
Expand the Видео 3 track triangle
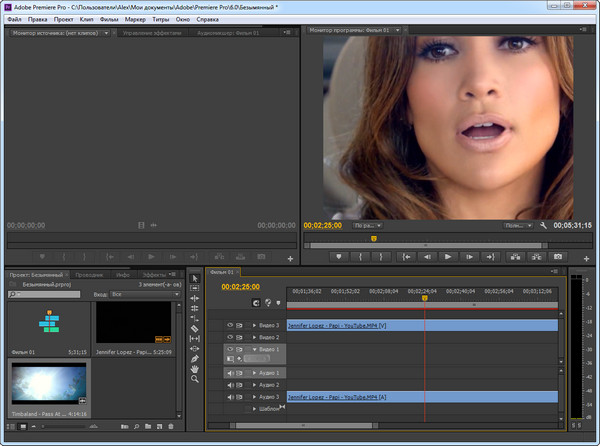click(x=254, y=325)
